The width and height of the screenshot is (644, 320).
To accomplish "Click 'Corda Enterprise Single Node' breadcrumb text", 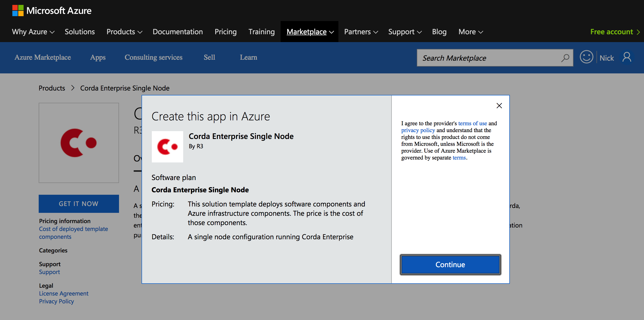I will click(x=124, y=88).
